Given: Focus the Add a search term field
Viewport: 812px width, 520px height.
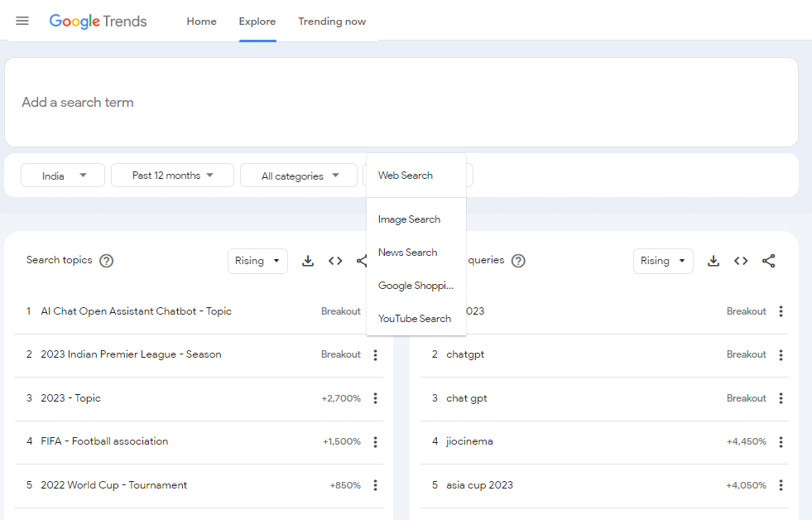Looking at the screenshot, I should click(x=401, y=102).
